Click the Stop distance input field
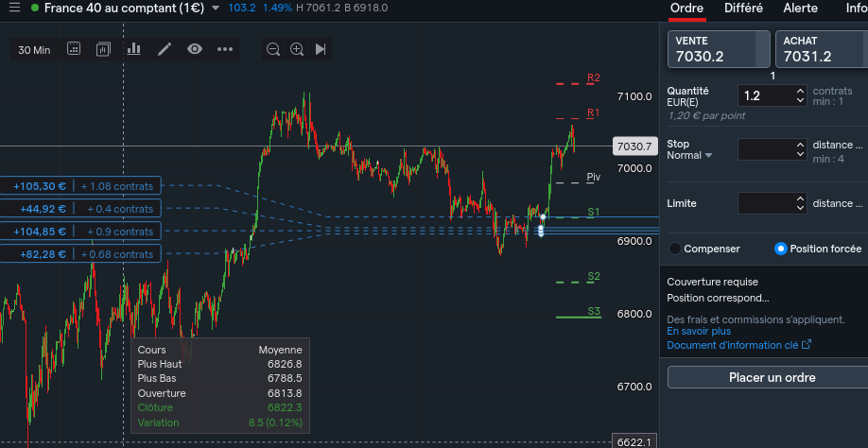The height and width of the screenshot is (448, 868). (766, 149)
